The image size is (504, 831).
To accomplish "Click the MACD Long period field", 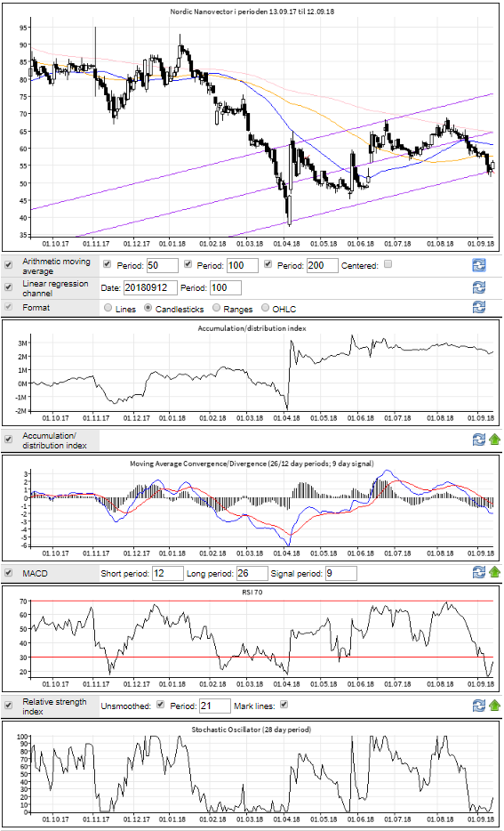I will point(252,573).
